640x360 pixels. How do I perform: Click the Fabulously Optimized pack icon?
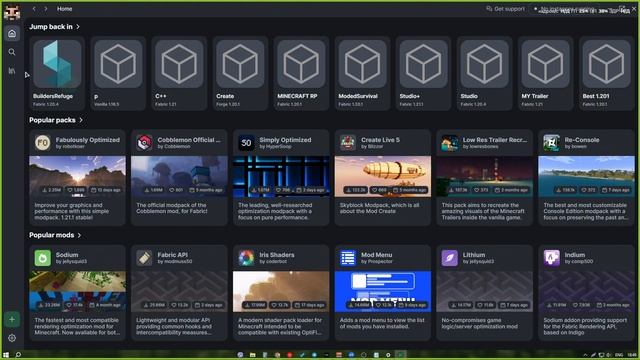click(42, 143)
